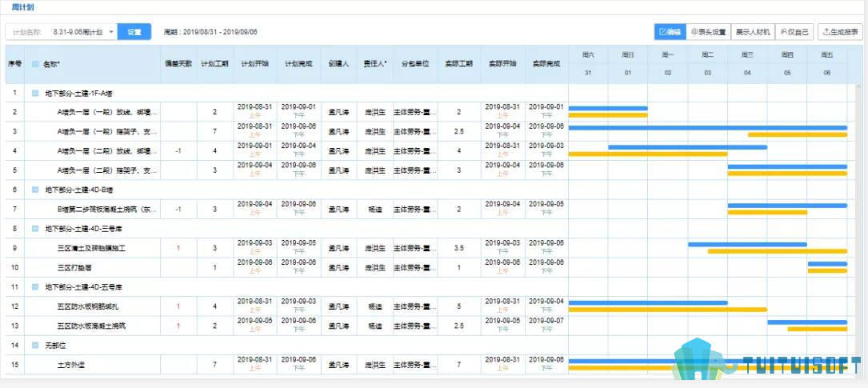This screenshot has height=388, width=868.
Task: Click red deviation value 1 in row 9
Action: tap(178, 248)
